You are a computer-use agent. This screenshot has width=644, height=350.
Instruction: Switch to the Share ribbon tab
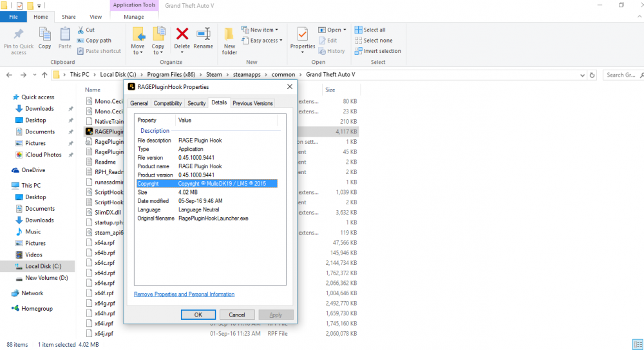69,17
